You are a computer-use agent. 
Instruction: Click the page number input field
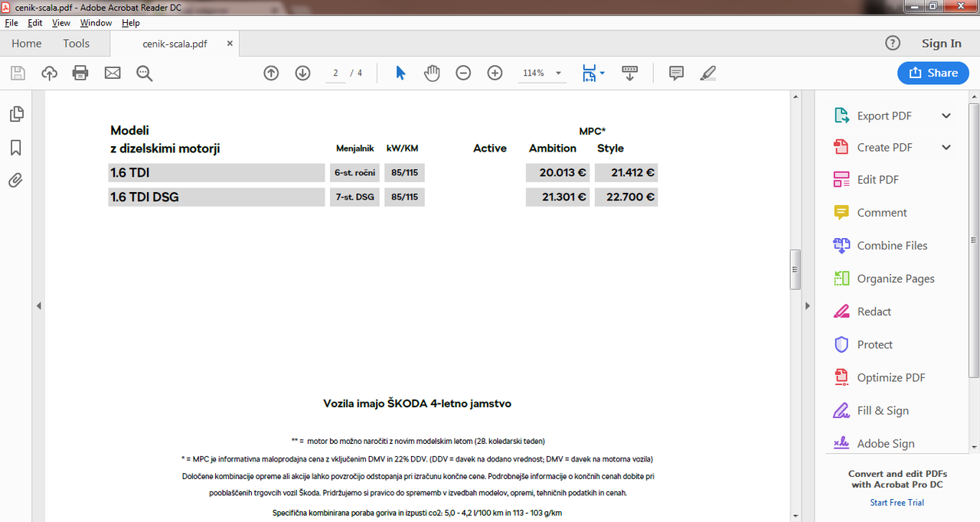click(335, 73)
